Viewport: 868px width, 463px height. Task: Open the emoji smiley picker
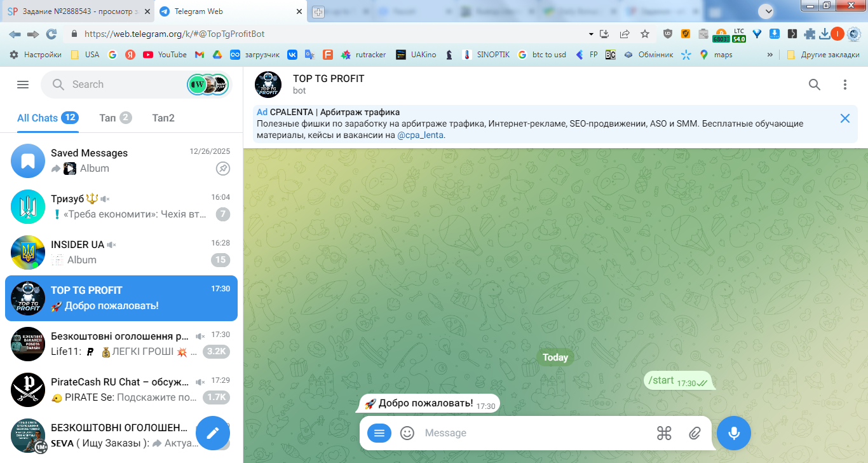pyautogui.click(x=407, y=433)
